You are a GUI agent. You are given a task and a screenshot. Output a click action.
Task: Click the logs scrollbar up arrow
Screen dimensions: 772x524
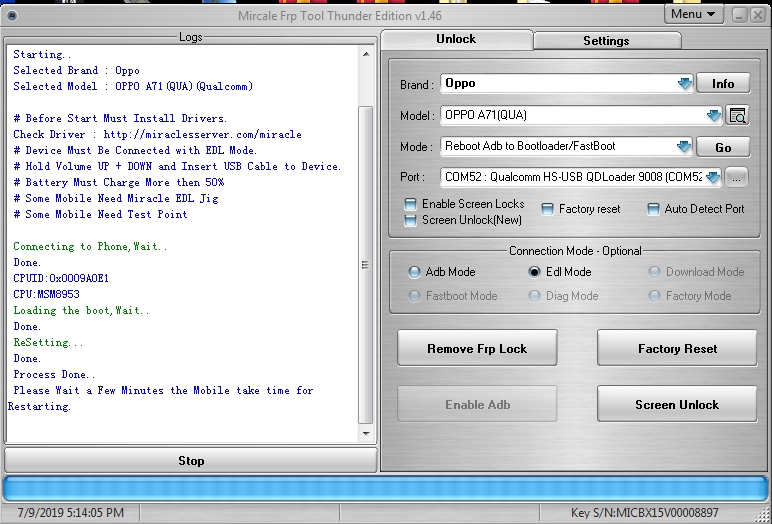pos(366,54)
